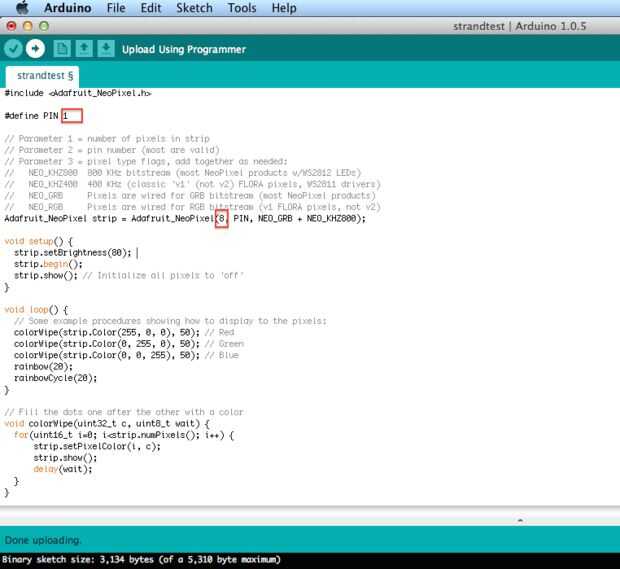
Task: Click the Parameter 3 comment line
Action: tap(146, 162)
